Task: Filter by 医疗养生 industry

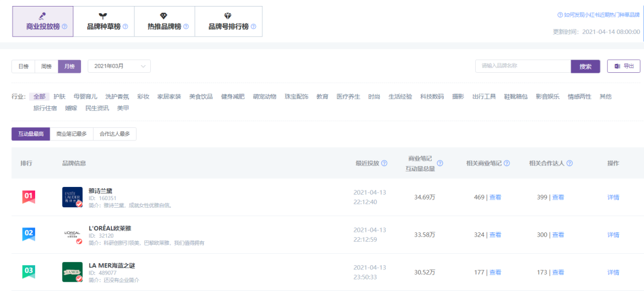Action: tap(348, 97)
